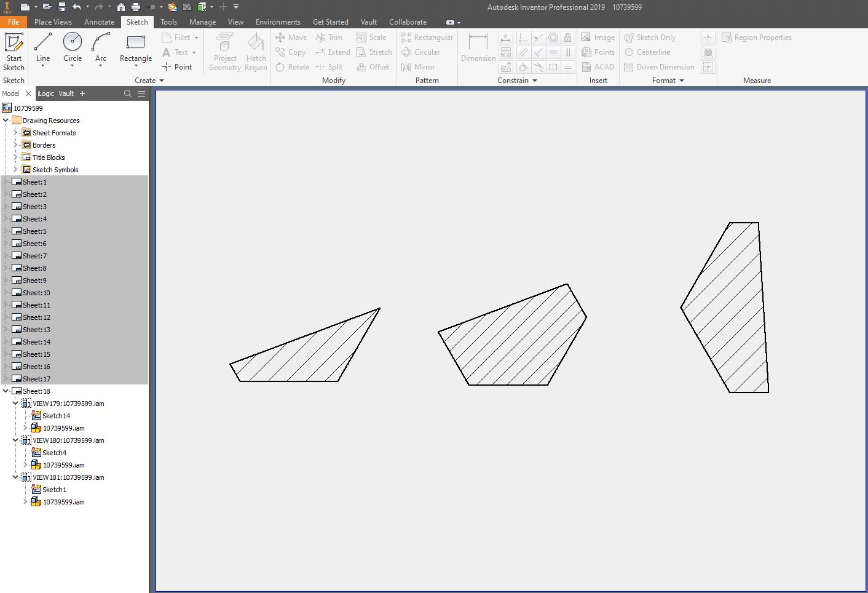Choose the Point tool
This screenshot has height=593, width=868.
tap(177, 67)
